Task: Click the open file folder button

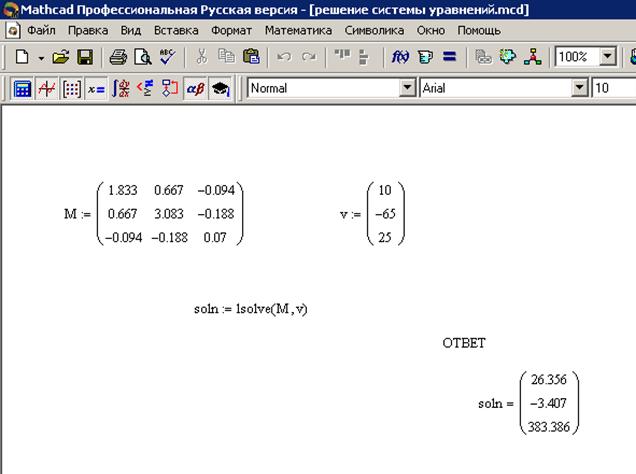Action: tap(61, 57)
